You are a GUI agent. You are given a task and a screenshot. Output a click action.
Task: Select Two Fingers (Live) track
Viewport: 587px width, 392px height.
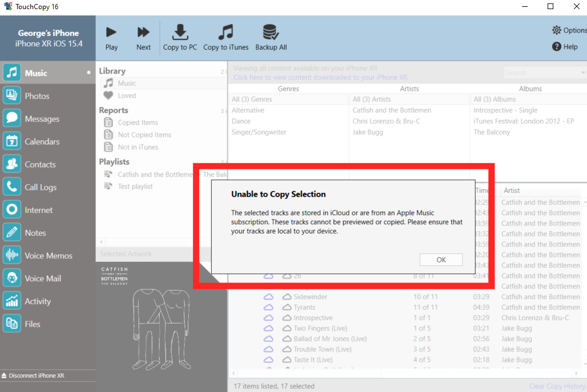tap(321, 328)
